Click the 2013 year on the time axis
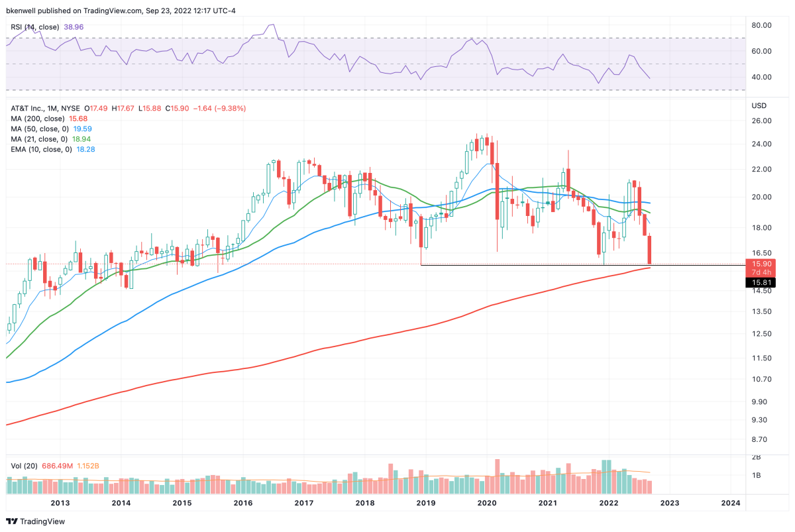This screenshot has width=795, height=532. [60, 504]
